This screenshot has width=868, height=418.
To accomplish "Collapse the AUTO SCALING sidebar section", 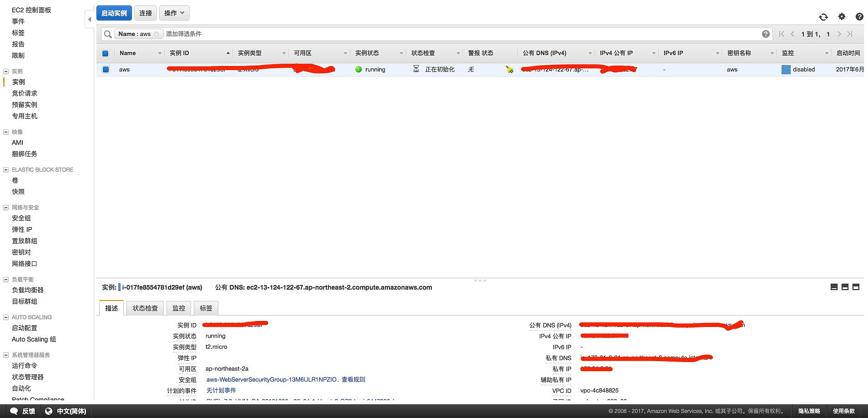I will [6, 317].
